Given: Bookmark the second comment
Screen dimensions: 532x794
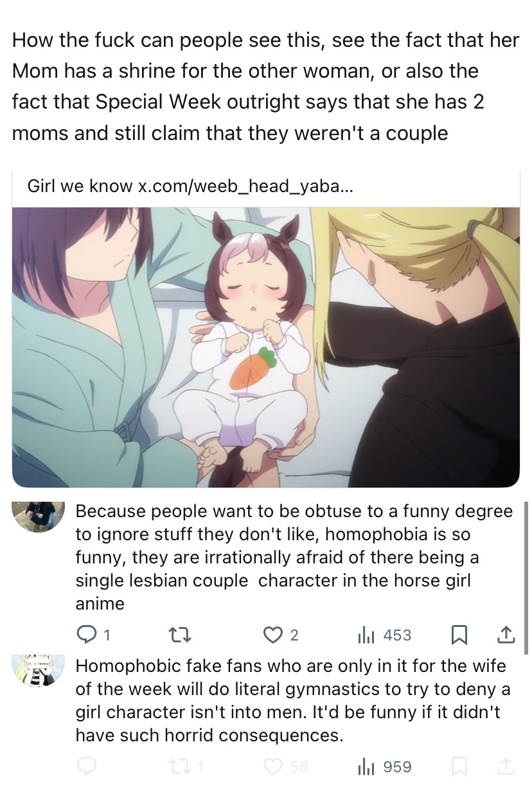Looking at the screenshot, I should [459, 767].
